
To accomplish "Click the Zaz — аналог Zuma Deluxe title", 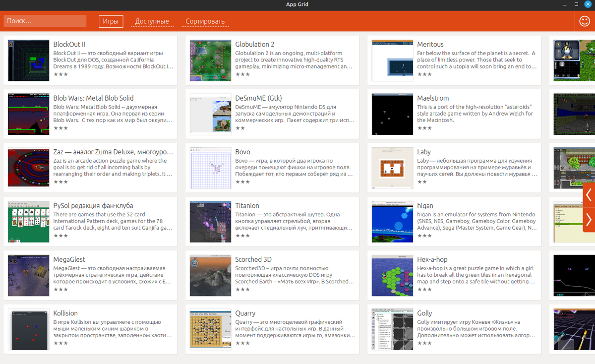I will click(x=113, y=152).
